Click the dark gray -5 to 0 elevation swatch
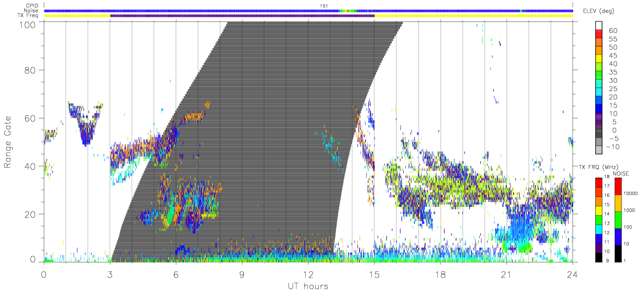 (599, 134)
